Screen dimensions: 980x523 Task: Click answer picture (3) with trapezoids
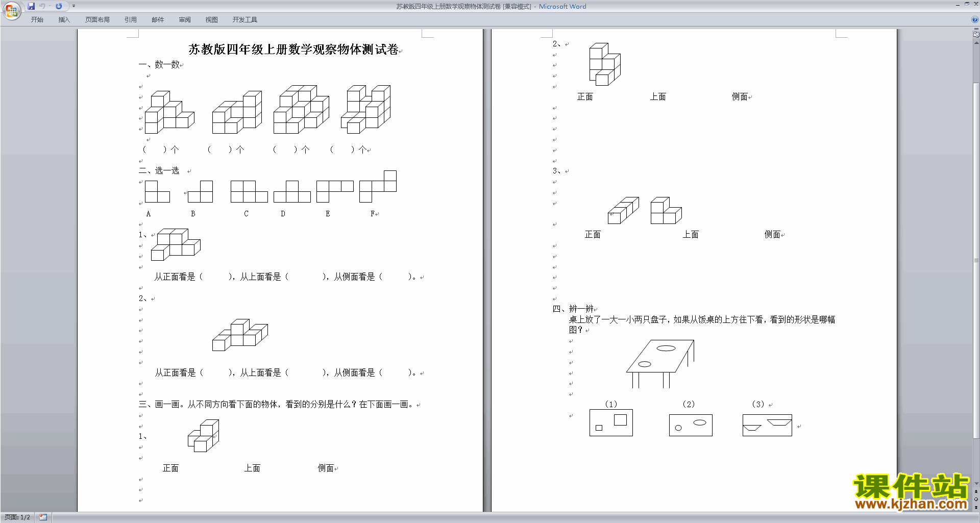[767, 425]
